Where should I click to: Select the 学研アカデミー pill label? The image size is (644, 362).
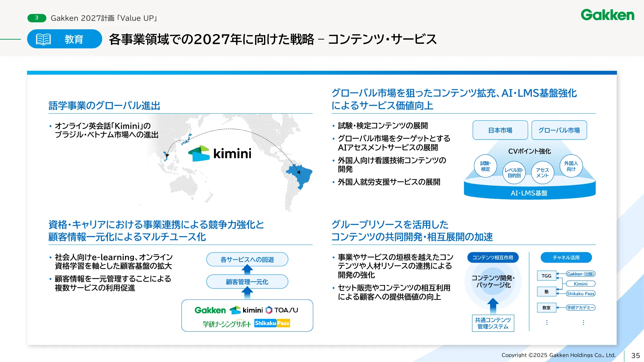point(580,308)
